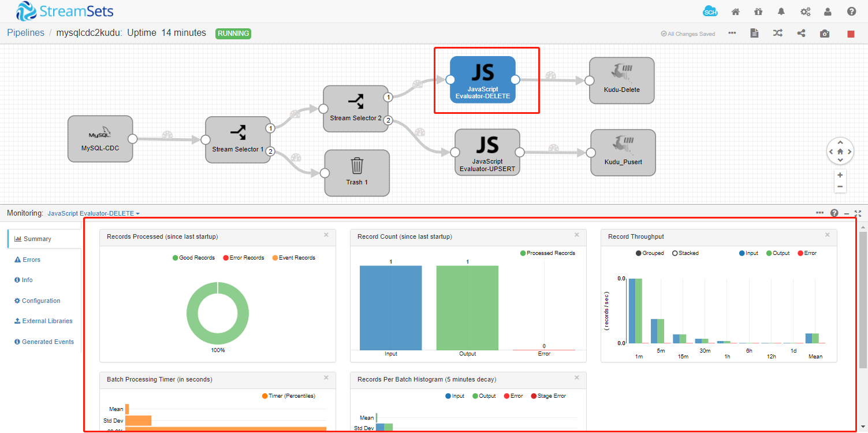Open the pipeline document icon
The height and width of the screenshot is (433, 868).
point(754,34)
